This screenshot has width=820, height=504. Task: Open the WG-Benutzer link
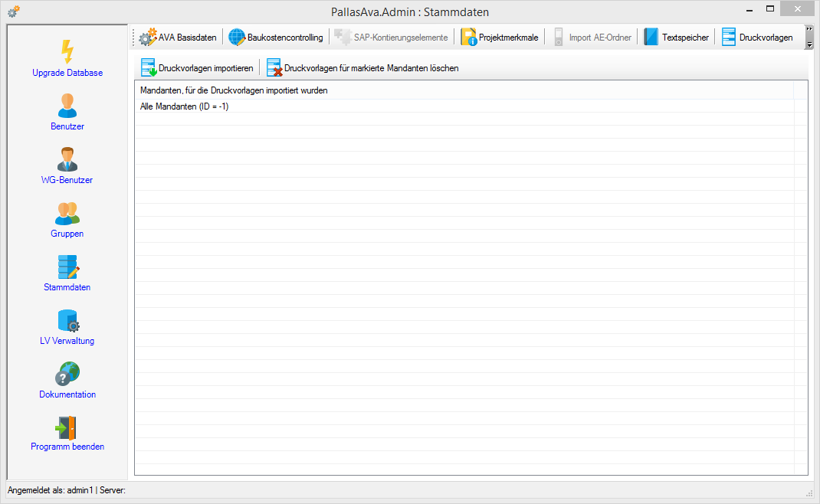67,180
